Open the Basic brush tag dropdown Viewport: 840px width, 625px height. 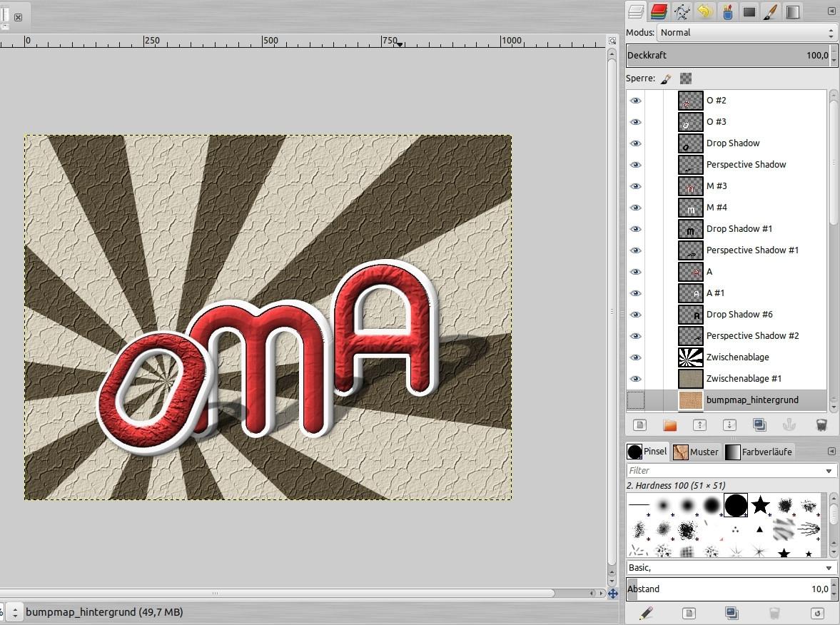(x=829, y=568)
